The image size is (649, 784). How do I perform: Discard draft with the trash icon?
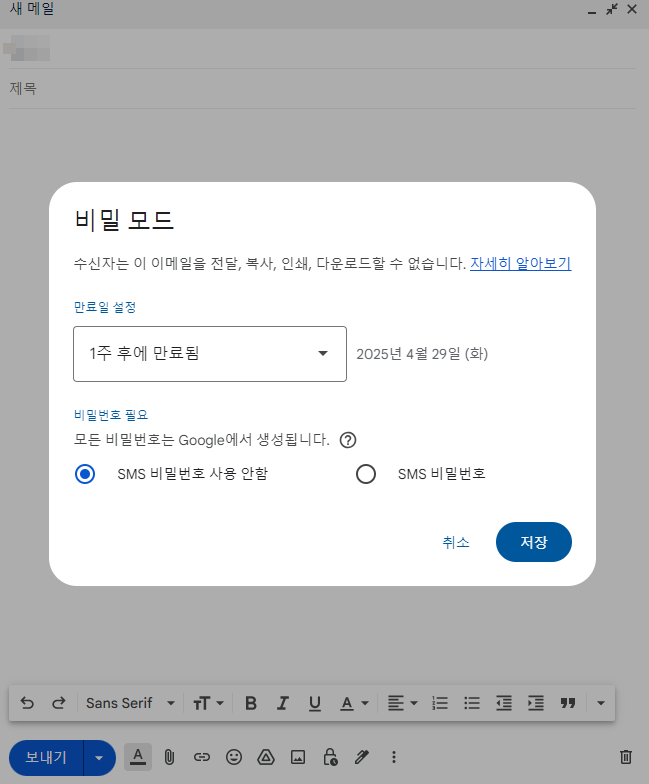(x=626, y=757)
